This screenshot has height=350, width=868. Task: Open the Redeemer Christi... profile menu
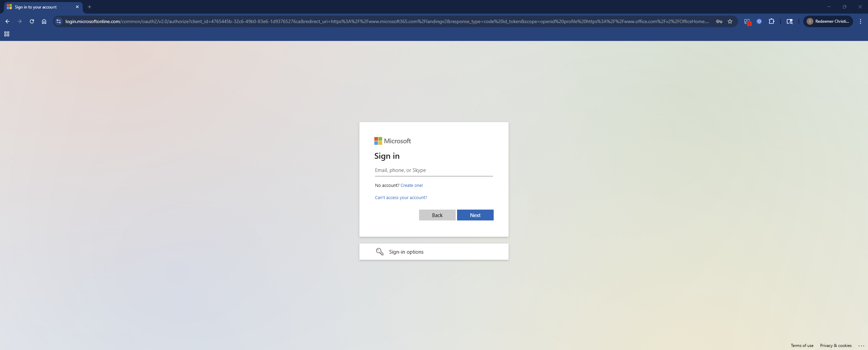[828, 21]
